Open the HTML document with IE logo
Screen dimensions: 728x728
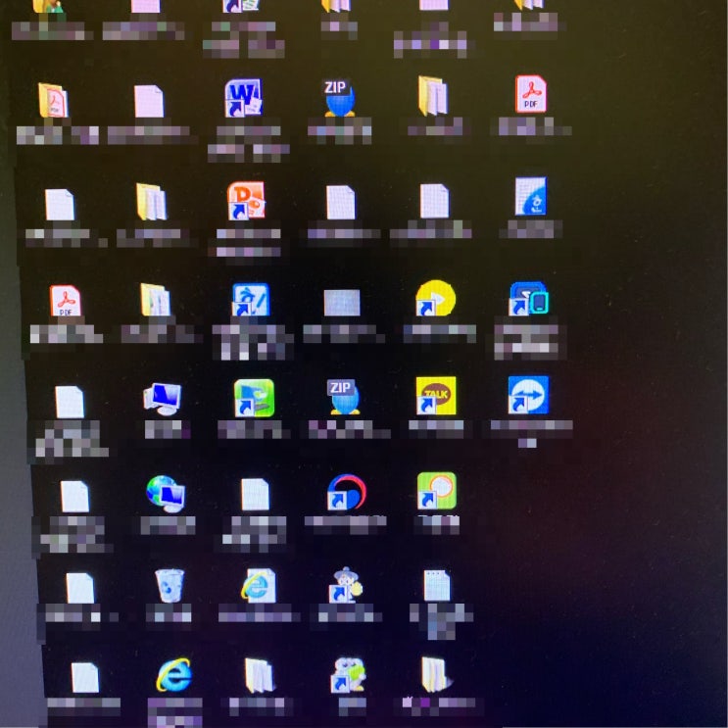coord(259,585)
